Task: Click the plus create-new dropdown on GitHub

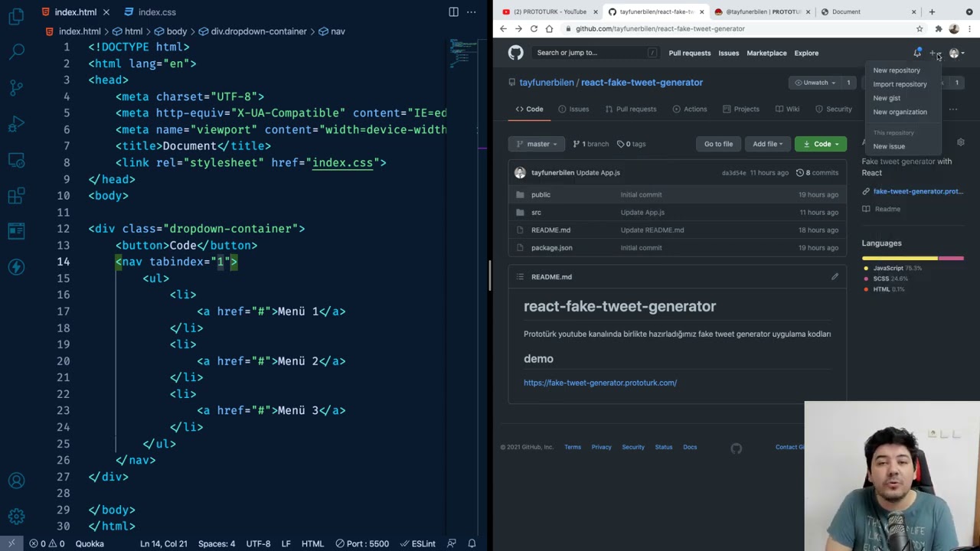Action: point(935,53)
